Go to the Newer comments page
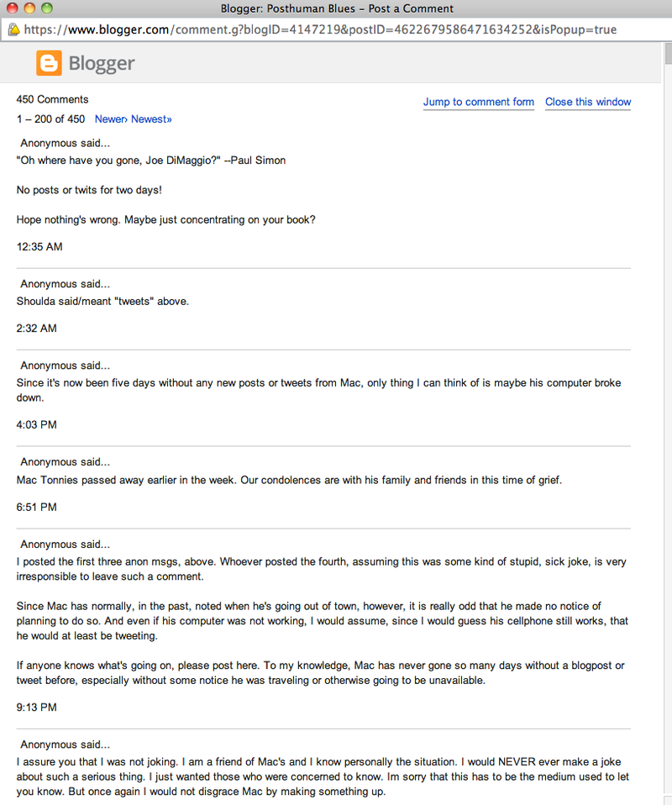Viewport: 672px width, 805px height. pyautogui.click(x=111, y=119)
